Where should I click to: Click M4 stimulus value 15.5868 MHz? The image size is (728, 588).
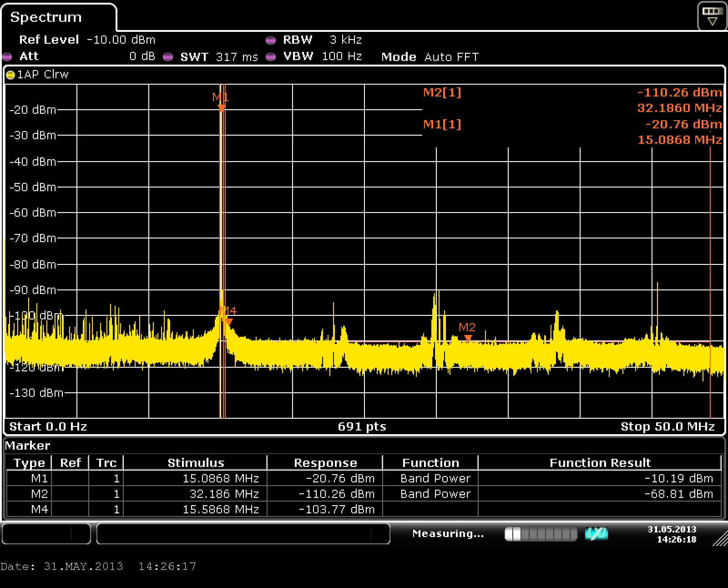[x=220, y=509]
